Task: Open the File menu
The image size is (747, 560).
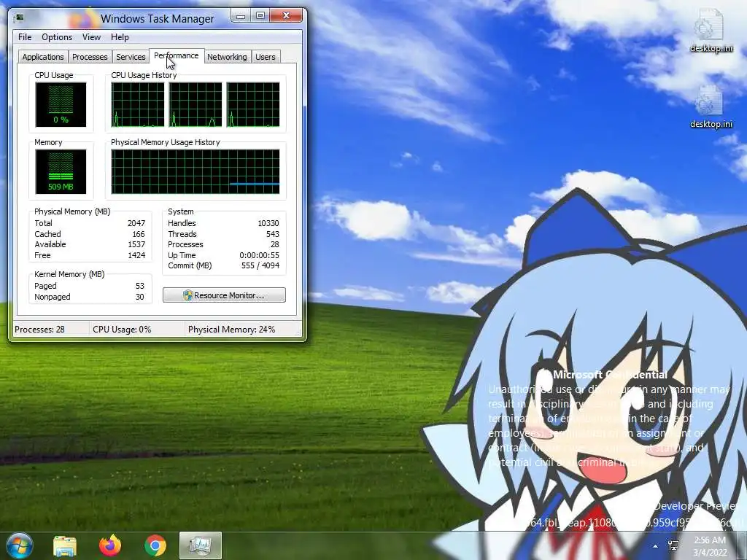Action: point(25,37)
